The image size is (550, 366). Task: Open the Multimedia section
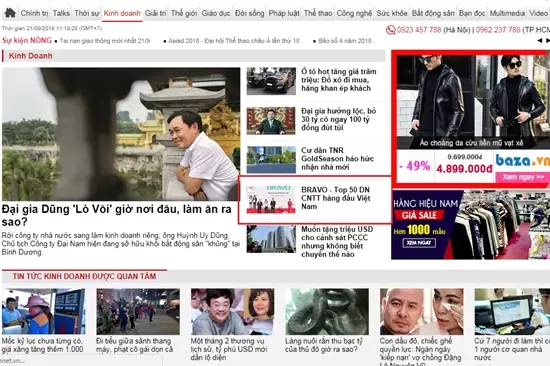click(507, 13)
